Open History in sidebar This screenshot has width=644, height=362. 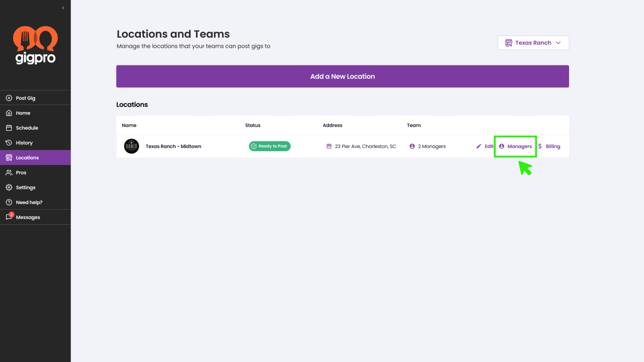pyautogui.click(x=35, y=143)
